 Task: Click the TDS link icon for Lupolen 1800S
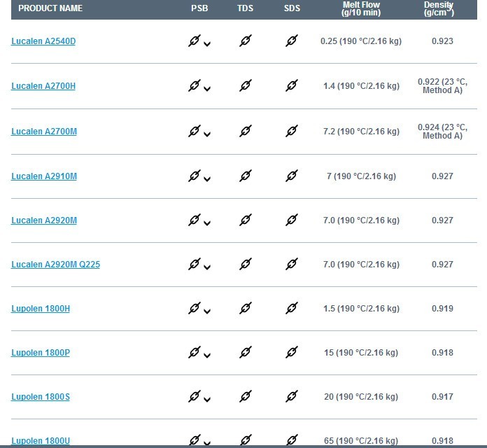(246, 396)
